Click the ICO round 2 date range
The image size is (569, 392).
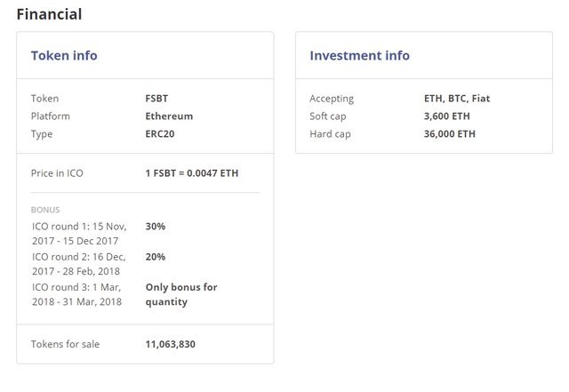click(79, 264)
